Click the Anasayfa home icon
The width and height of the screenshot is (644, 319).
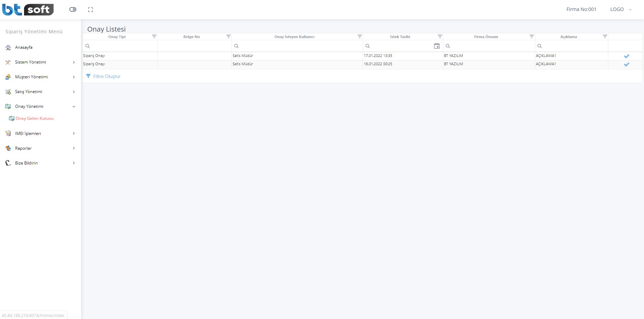point(8,47)
